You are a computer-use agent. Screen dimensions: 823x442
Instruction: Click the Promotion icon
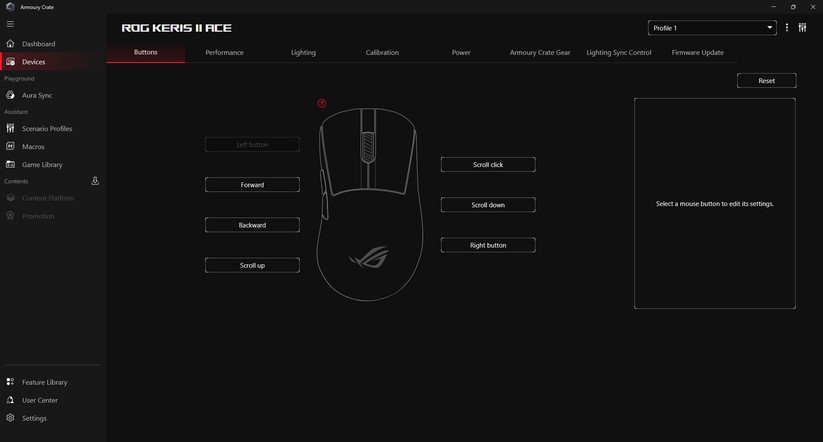click(x=10, y=216)
